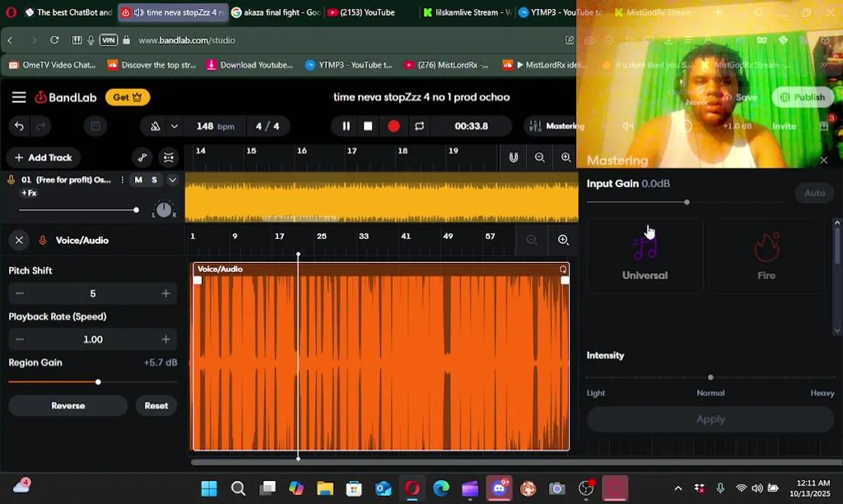Switch to the (2153) YouTube browser tab
843x504 pixels.
(x=361, y=13)
